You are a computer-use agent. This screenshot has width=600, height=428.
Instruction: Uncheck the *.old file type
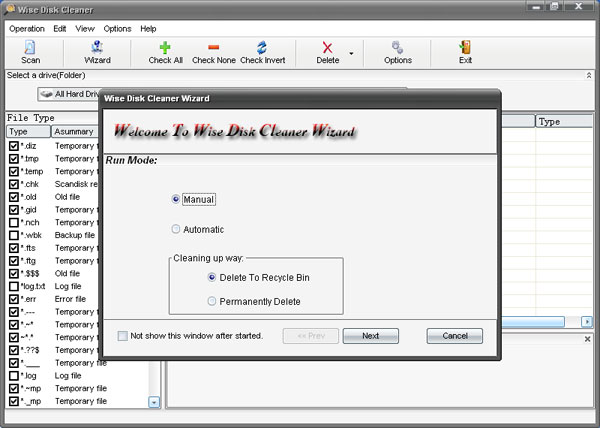(14, 197)
